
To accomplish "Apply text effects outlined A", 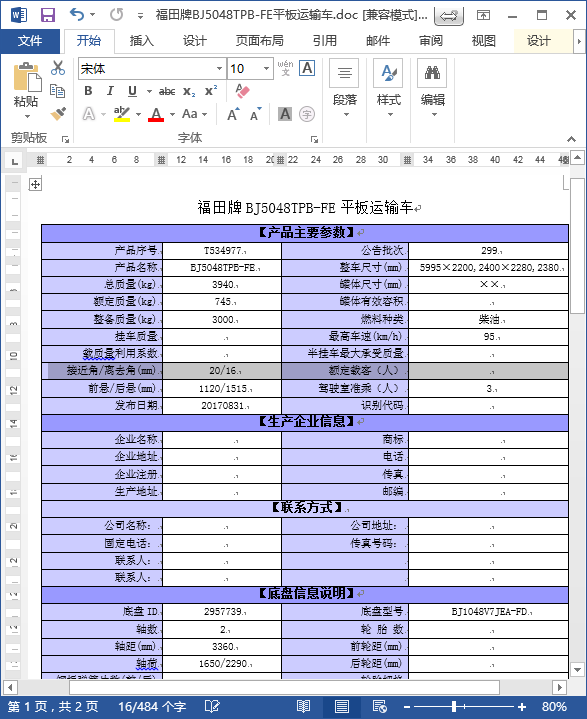I will 89,113.
